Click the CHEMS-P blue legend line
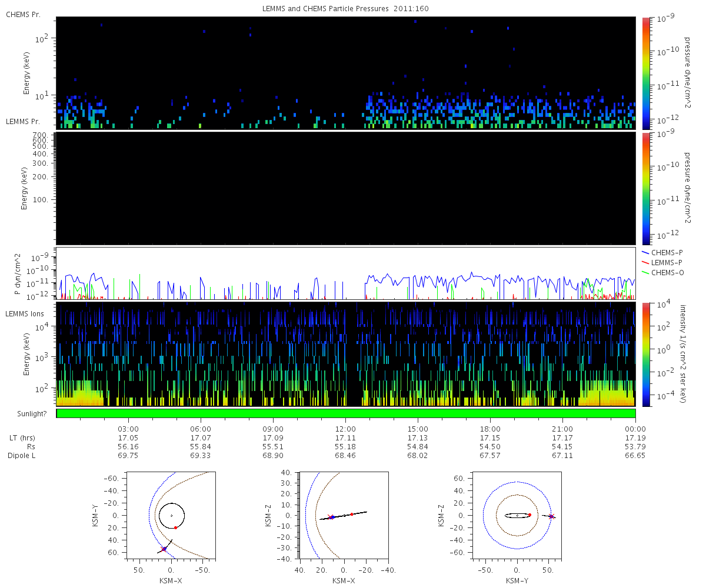Screen dimensions: 706x588 pyautogui.click(x=646, y=252)
